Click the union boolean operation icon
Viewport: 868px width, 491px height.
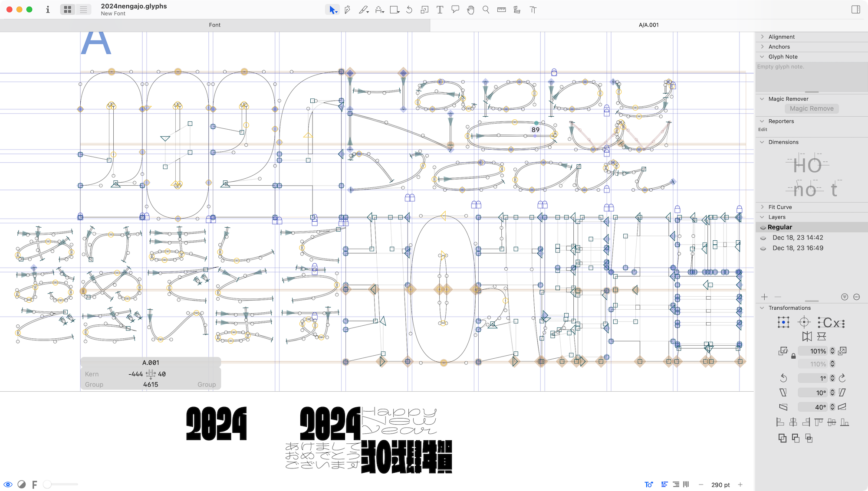tap(783, 438)
